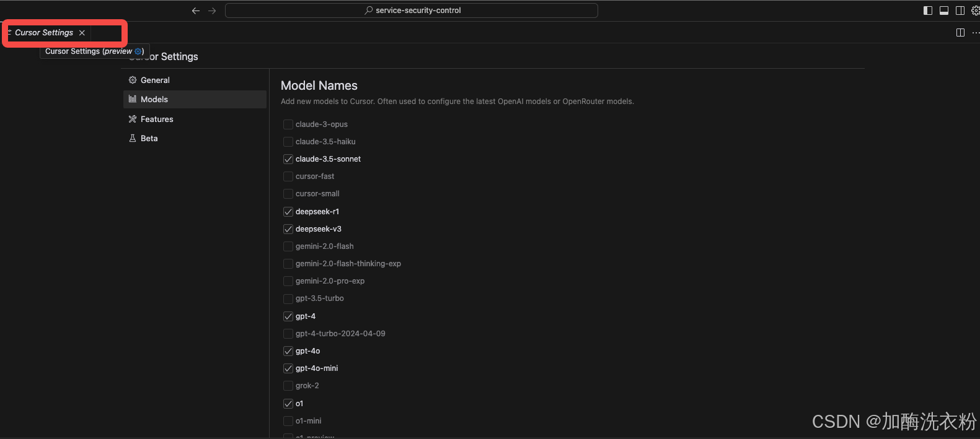Disable the deepseek-v3 model

[x=288, y=229]
